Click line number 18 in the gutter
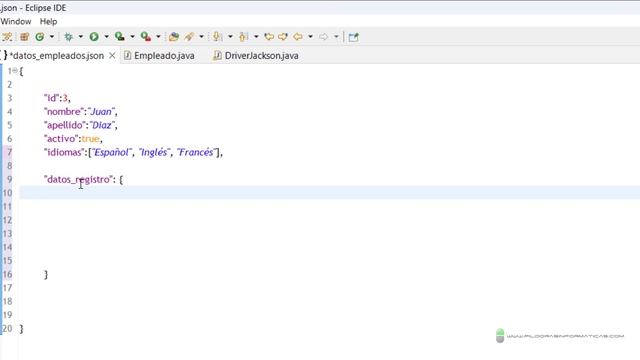The image size is (640, 360). [7, 301]
